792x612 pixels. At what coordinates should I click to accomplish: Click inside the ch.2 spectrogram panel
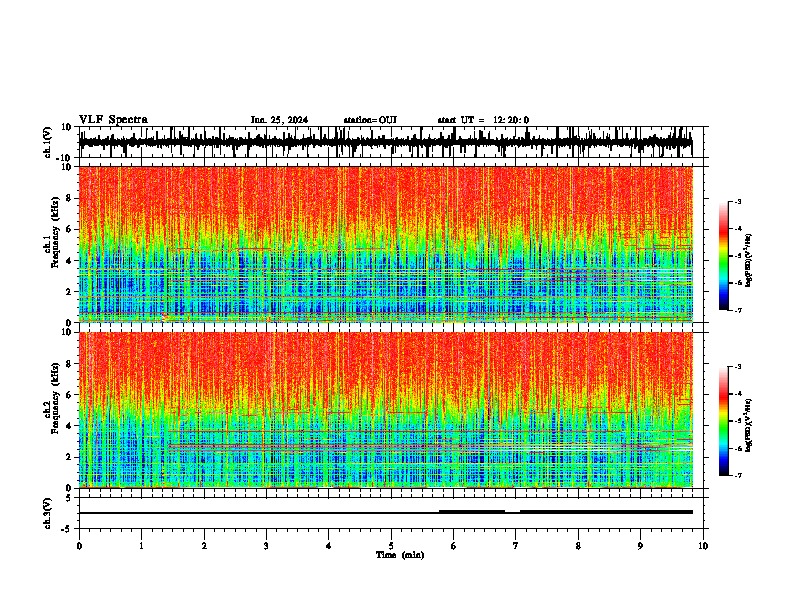[x=386, y=410]
